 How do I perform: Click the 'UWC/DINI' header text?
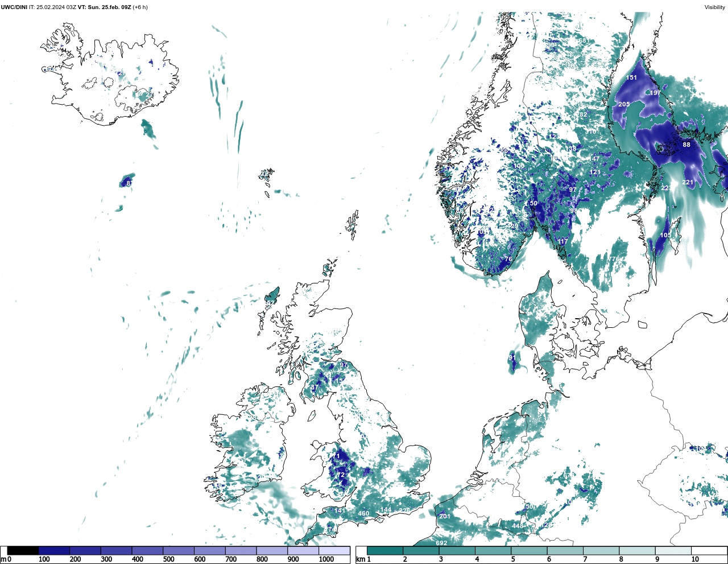[x=14, y=7]
